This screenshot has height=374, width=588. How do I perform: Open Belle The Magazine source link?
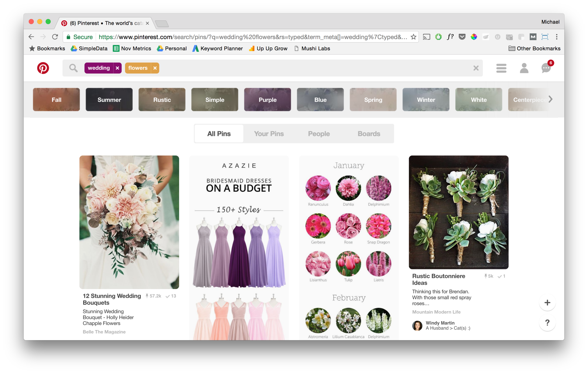click(104, 332)
